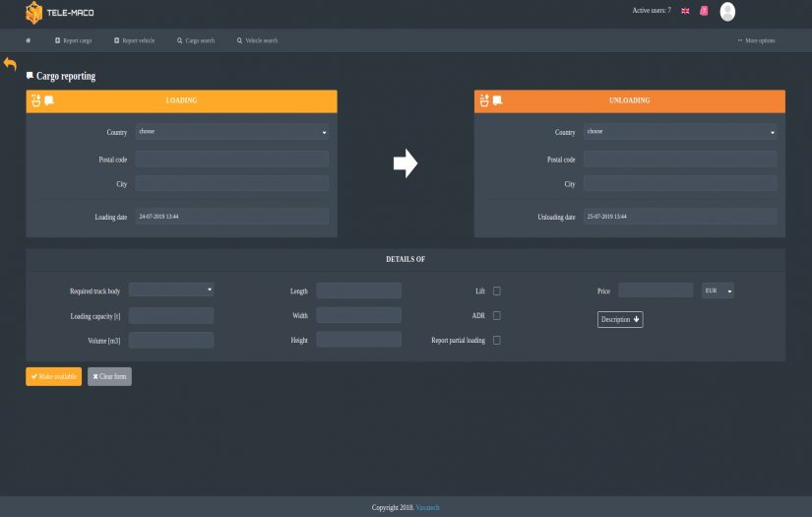Focus the Height input field

click(x=359, y=340)
